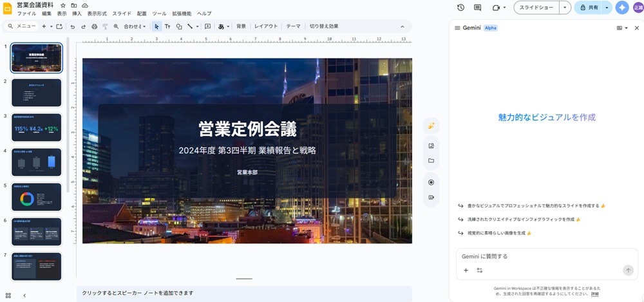Insert a shape

[x=179, y=26]
